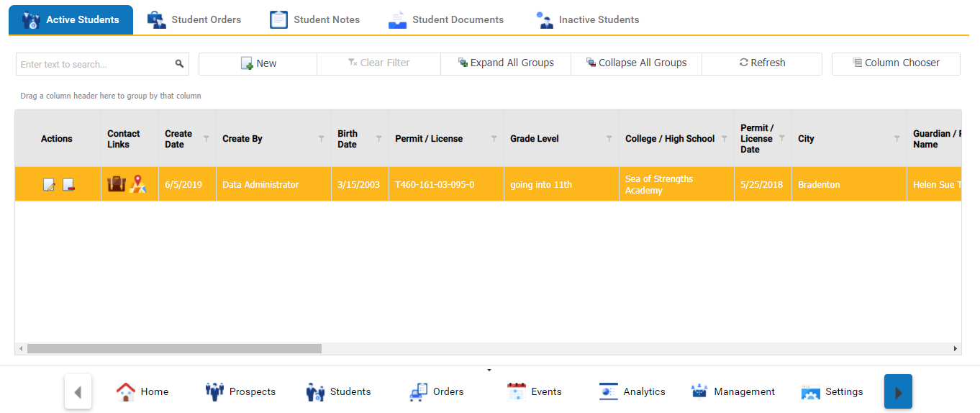Click the Analytics icon
980x413 pixels.
tap(609, 391)
